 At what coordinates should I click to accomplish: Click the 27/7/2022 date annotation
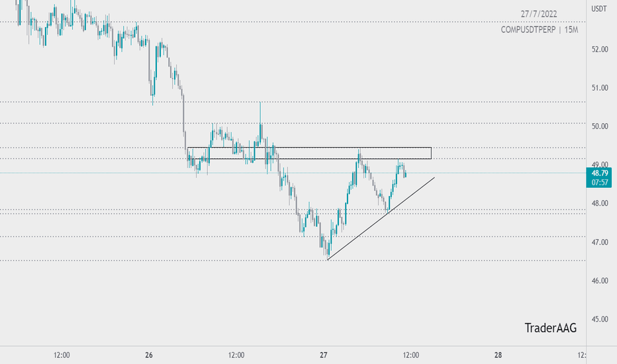(x=539, y=14)
